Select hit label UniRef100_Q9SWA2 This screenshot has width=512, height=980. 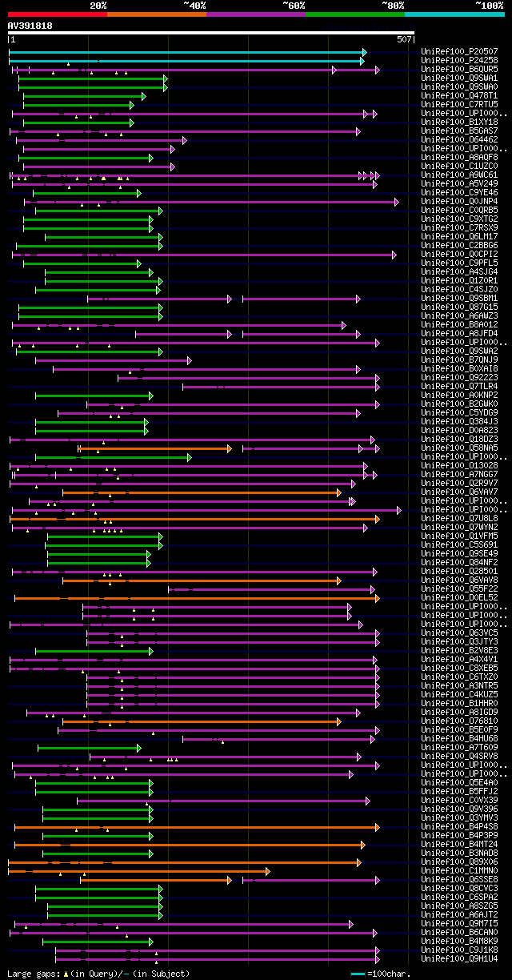(459, 351)
